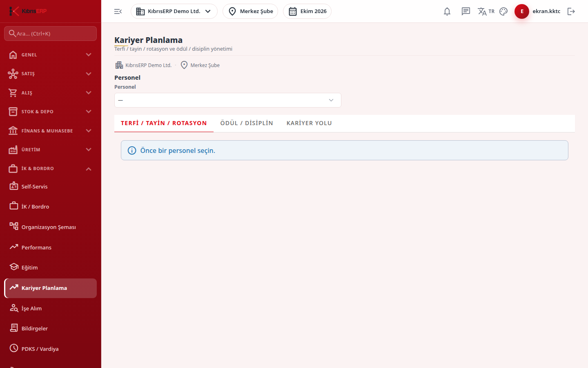Screen dimensions: 588x368
Task: Collapse the sidebar menu toggle
Action: click(118, 11)
